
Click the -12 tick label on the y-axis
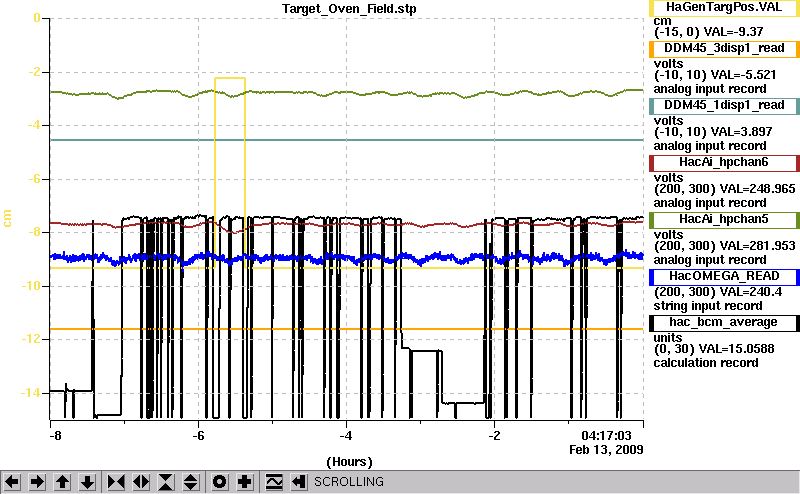tap(31, 339)
